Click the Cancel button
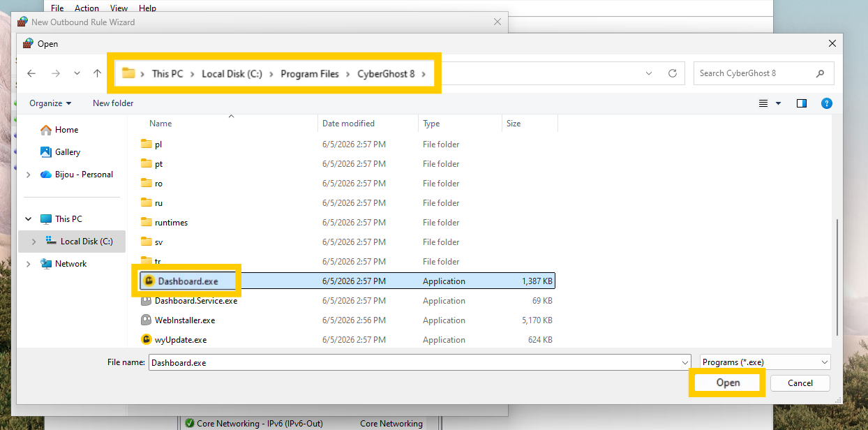Viewport: 868px width, 430px height. point(800,383)
